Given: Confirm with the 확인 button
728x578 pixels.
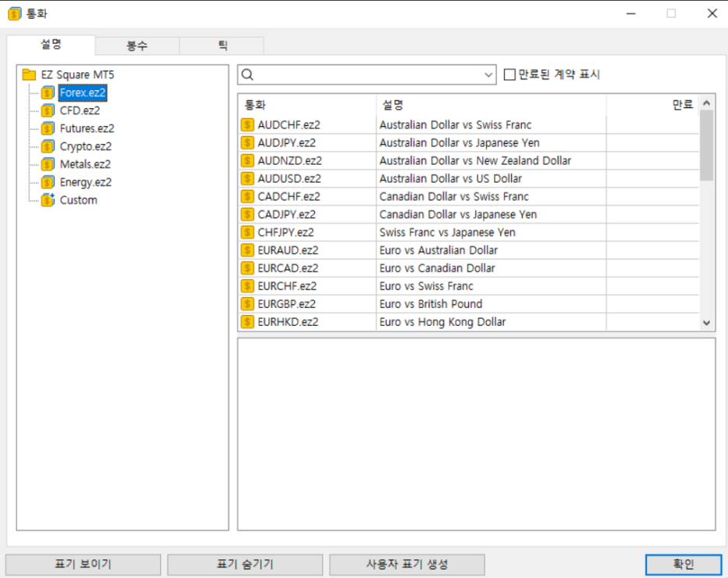Looking at the screenshot, I should coord(684,565).
